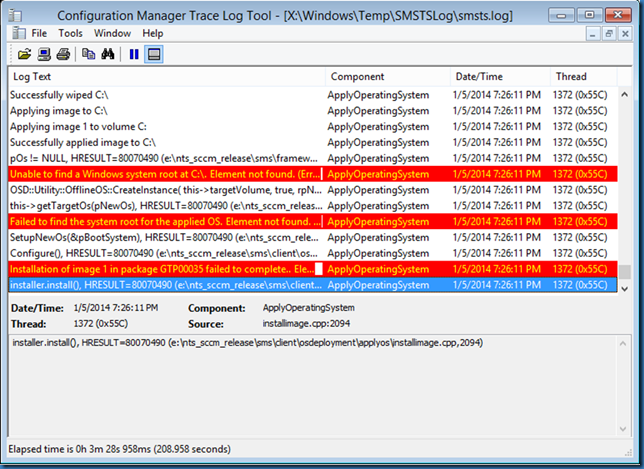Click the log list scrollbar thumb
This screenshot has height=469, width=644.
click(625, 271)
